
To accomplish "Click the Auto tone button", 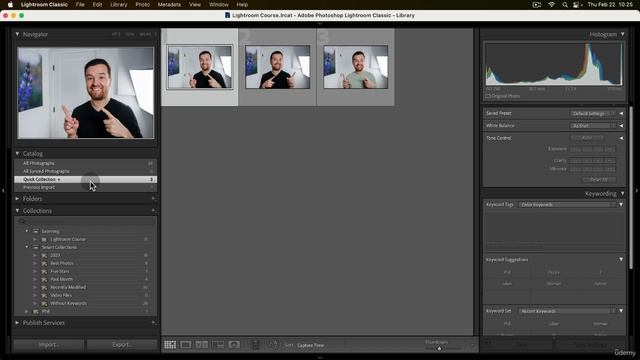I will coord(587,138).
